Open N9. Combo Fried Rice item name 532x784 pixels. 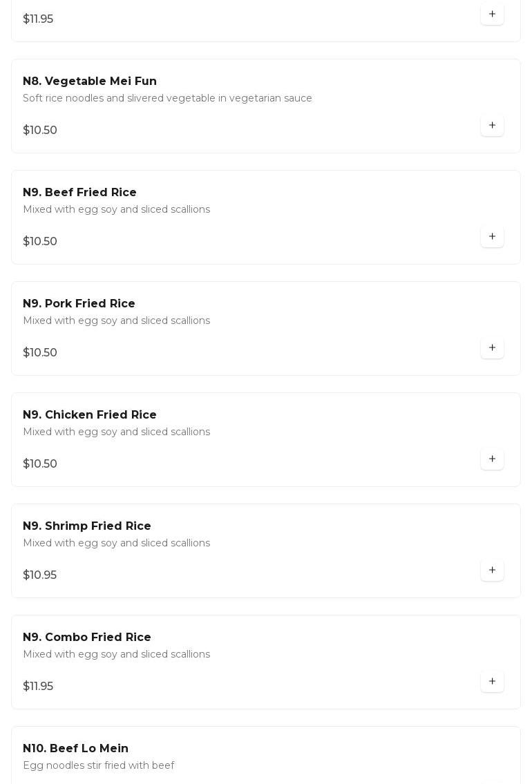(87, 638)
